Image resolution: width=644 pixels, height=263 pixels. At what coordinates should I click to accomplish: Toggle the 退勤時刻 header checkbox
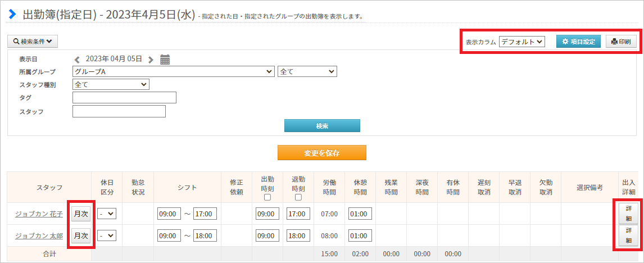click(x=298, y=197)
